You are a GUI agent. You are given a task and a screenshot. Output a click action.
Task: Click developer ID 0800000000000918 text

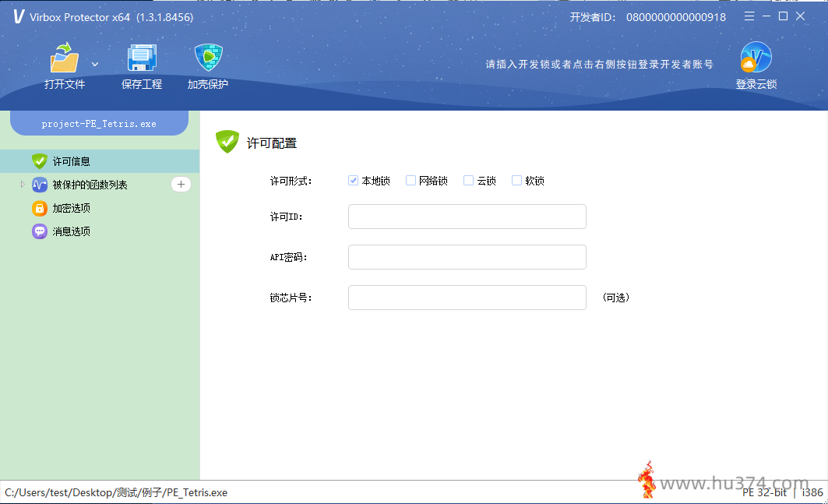coord(676,17)
